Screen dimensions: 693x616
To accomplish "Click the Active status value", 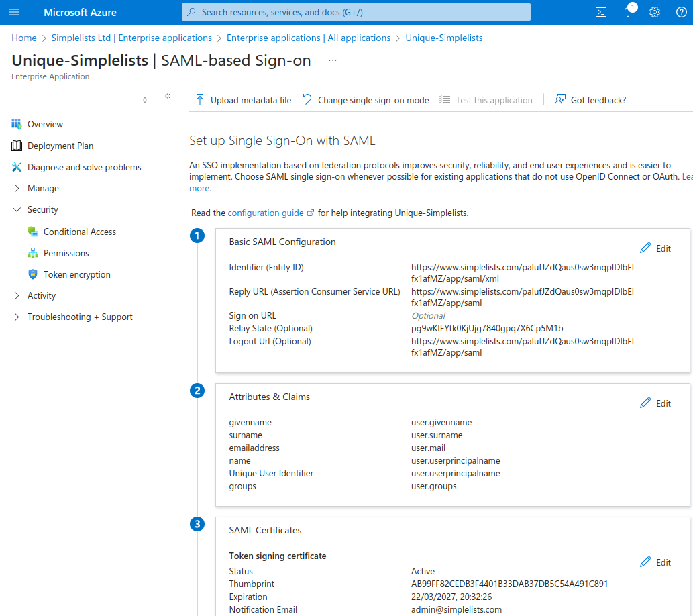I will click(x=423, y=571).
